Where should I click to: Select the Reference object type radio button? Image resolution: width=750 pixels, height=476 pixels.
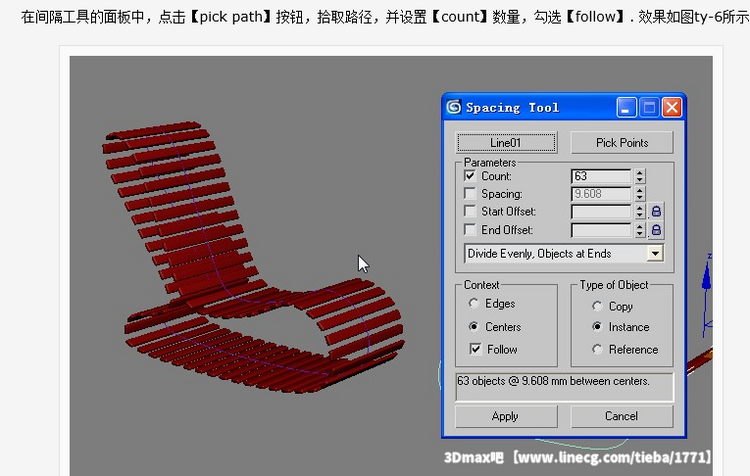click(x=597, y=349)
